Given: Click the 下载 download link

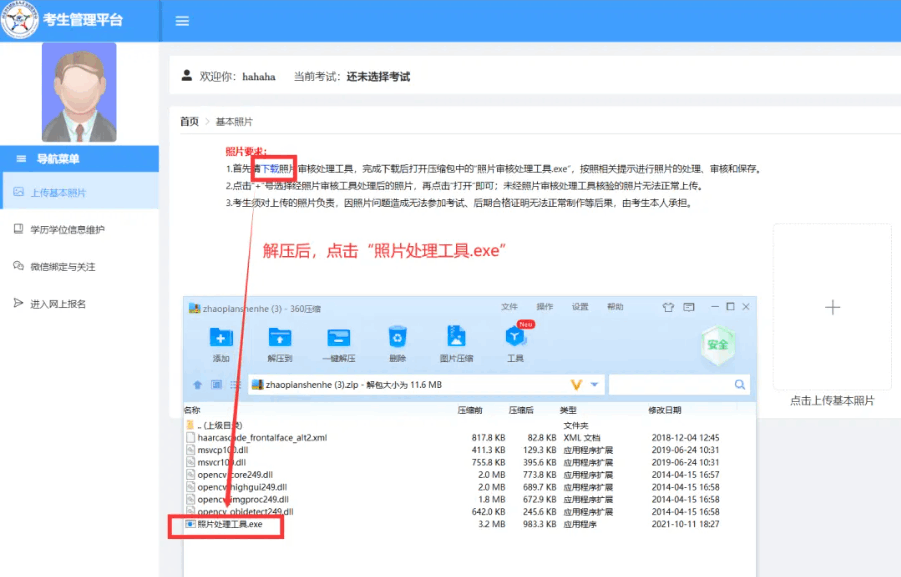Looking at the screenshot, I should point(270,169).
